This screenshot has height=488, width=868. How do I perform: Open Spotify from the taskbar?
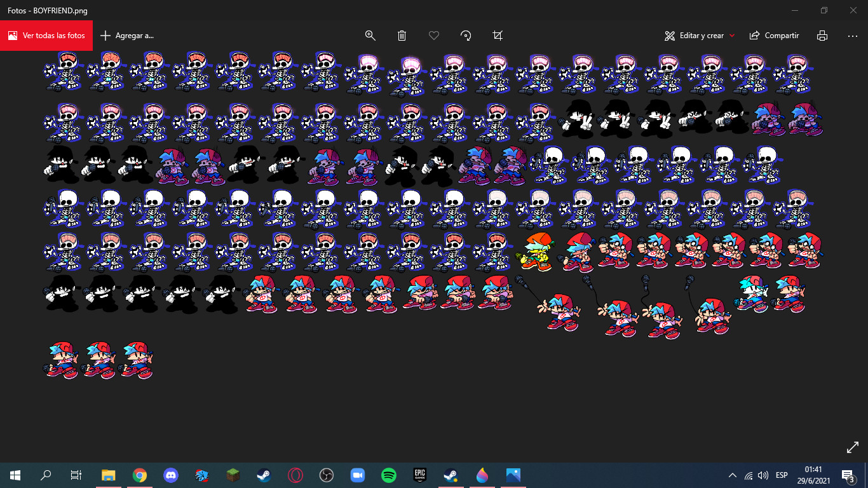click(389, 475)
